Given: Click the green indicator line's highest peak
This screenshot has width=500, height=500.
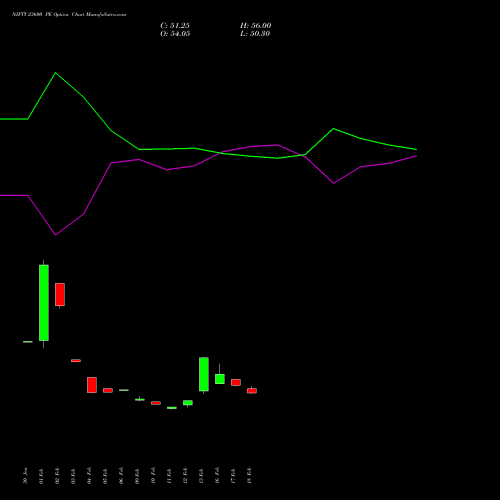Looking at the screenshot, I should tap(55, 73).
